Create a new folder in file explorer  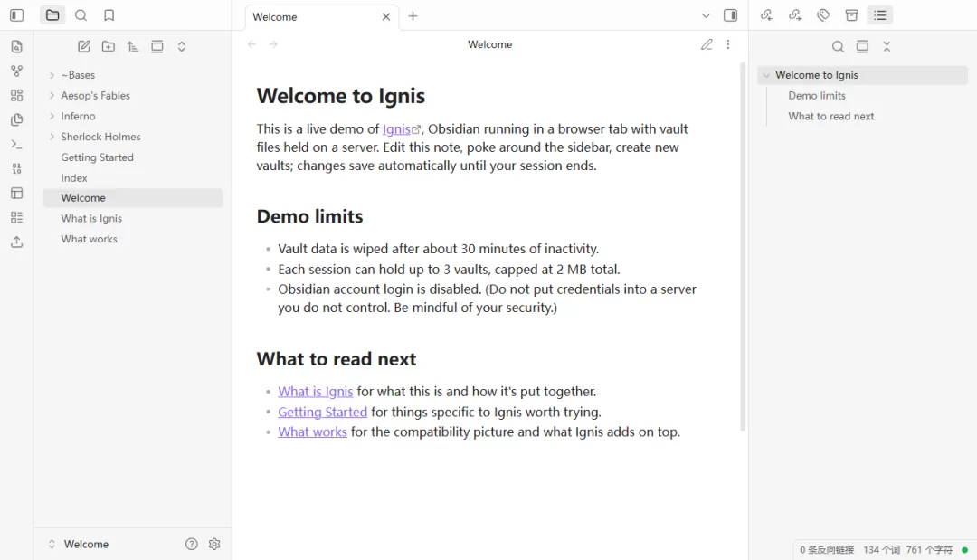coord(109,46)
